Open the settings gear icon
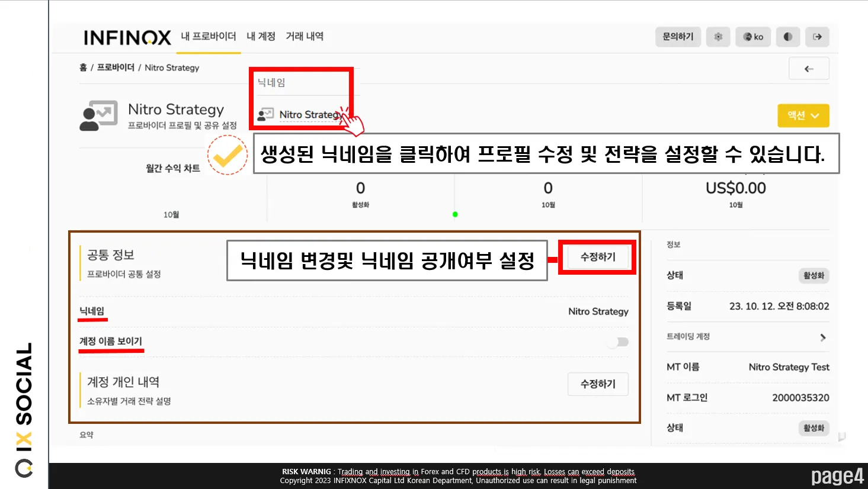The height and width of the screenshot is (489, 868). pos(718,37)
